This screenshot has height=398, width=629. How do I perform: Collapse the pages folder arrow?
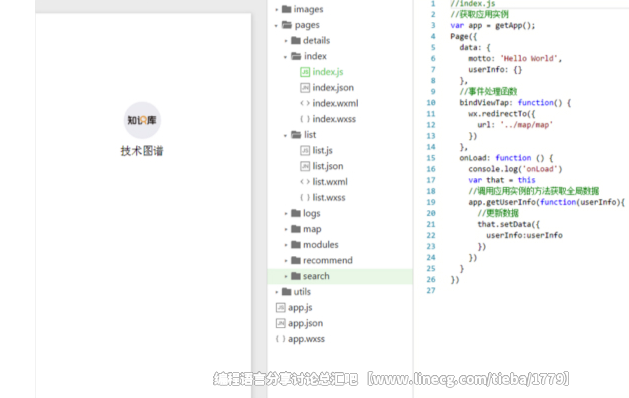[276, 26]
